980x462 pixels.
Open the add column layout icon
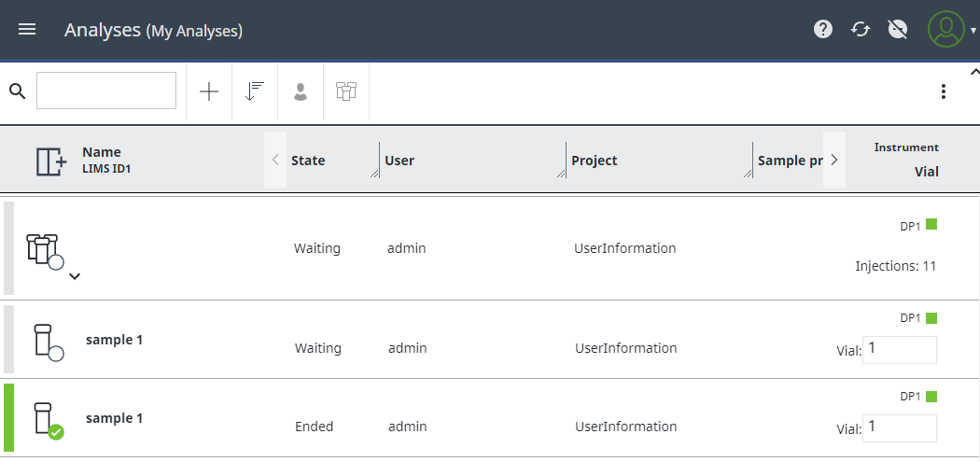tap(51, 161)
